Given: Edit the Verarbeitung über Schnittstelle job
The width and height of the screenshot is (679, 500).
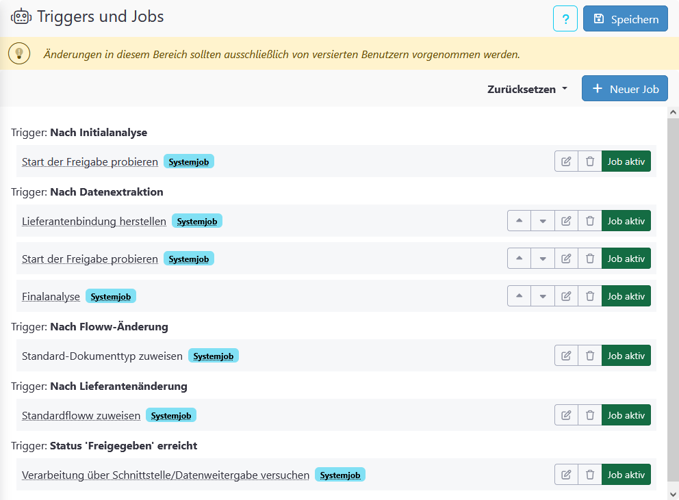Looking at the screenshot, I should pos(566,475).
